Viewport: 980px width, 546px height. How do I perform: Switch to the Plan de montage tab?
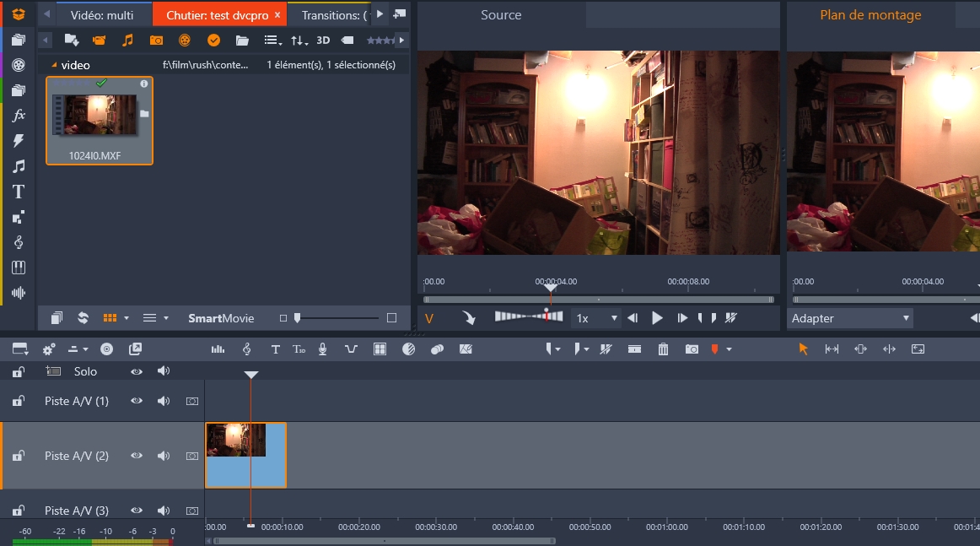870,15
